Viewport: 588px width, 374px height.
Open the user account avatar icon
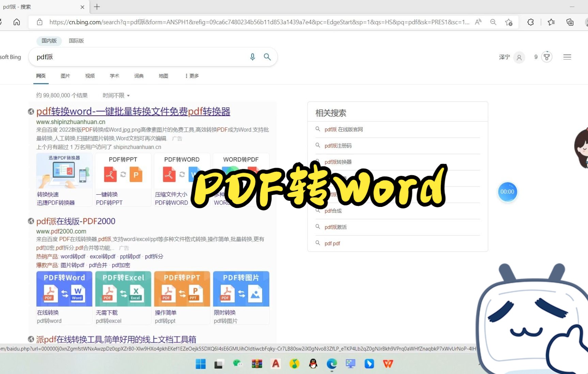(x=519, y=57)
